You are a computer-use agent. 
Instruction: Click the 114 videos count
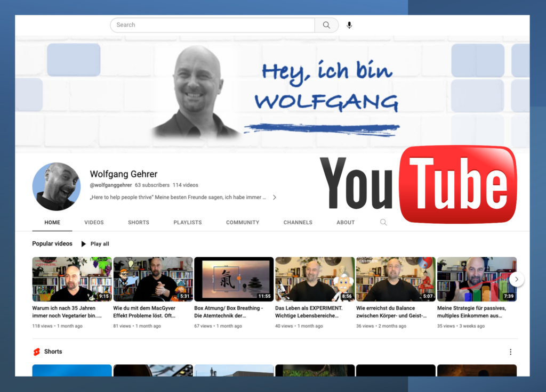185,185
